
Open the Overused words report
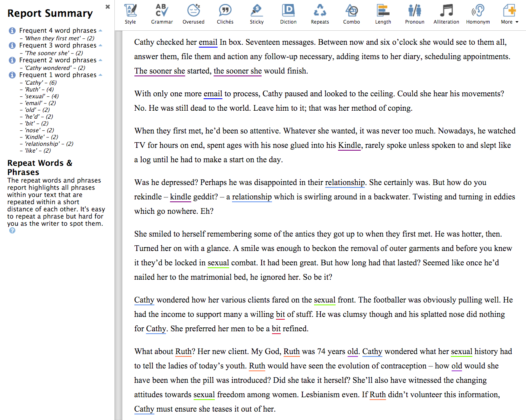(193, 14)
